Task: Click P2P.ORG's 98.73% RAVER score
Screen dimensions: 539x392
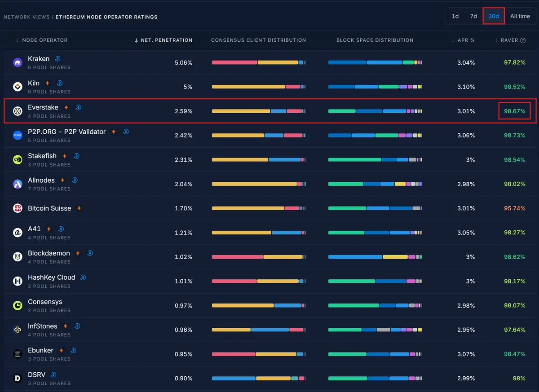Action: (515, 135)
